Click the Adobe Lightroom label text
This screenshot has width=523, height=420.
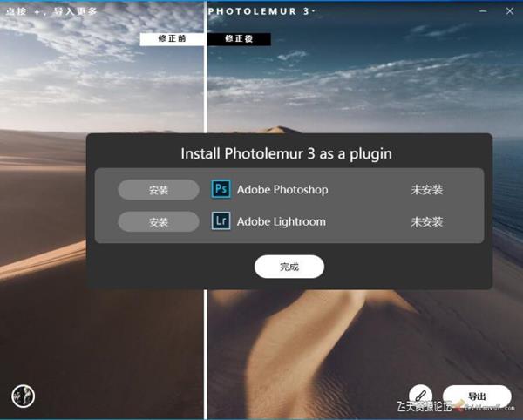(281, 221)
